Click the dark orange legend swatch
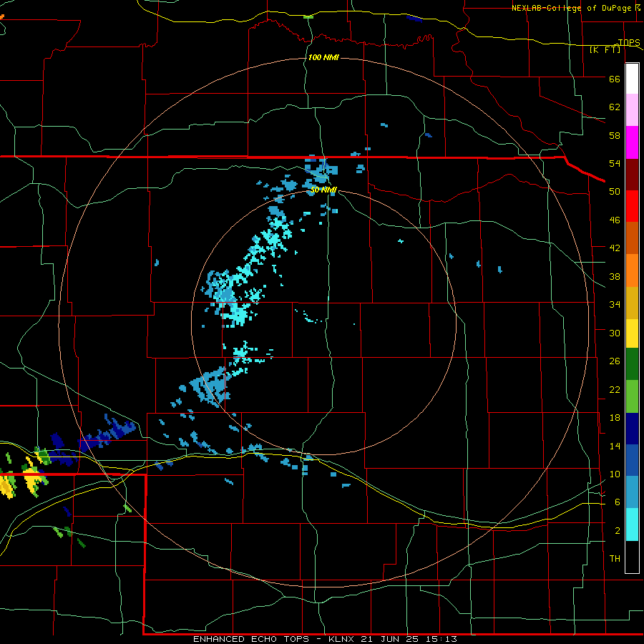This screenshot has width=644, height=644. coord(632,238)
